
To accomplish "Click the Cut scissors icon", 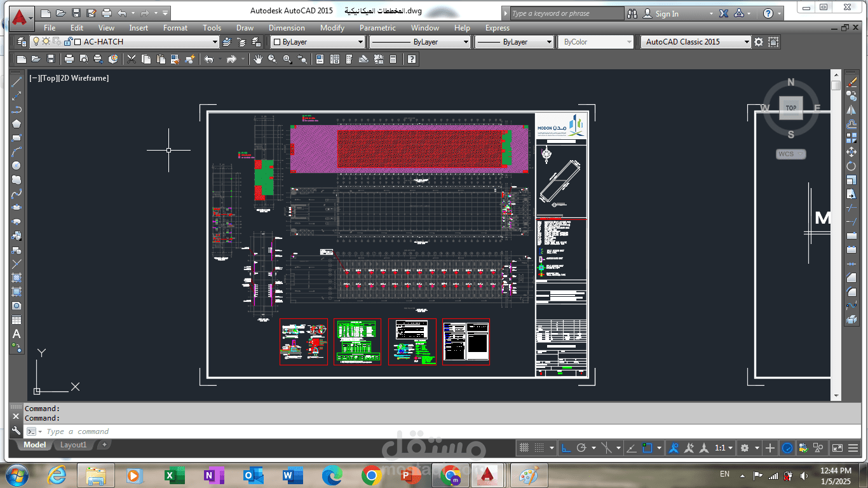I will coord(132,59).
